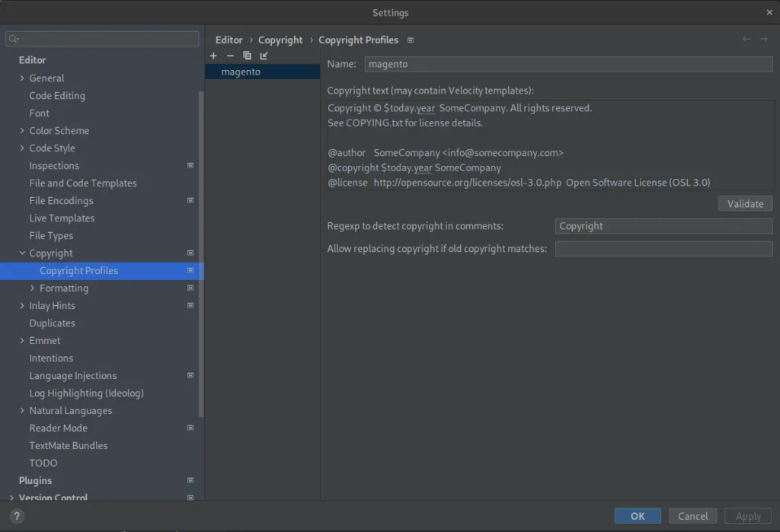
Task: Click the back navigation arrow
Action: click(746, 39)
